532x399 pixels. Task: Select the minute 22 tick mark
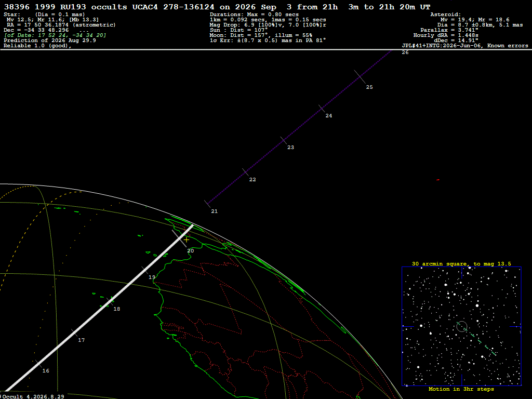pos(245,172)
